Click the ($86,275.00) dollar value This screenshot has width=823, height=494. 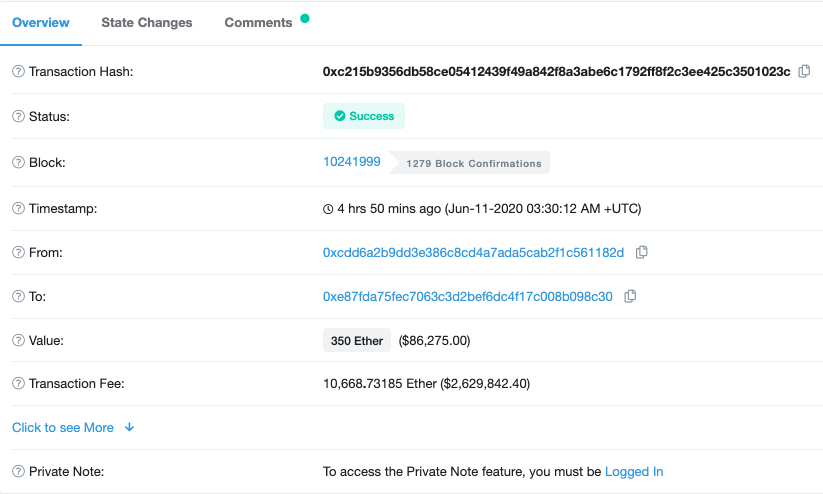click(435, 341)
